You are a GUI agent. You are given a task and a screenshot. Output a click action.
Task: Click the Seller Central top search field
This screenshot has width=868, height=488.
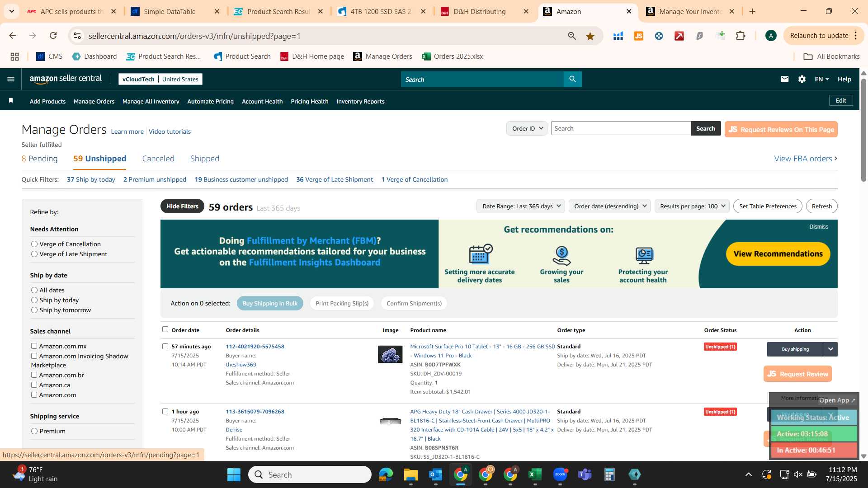(482, 79)
